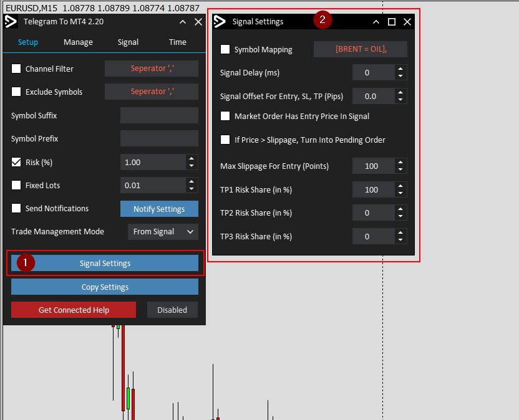Viewport: 519px width, 420px height.
Task: Increase TP3 Risk Share percentage
Action: pos(400,233)
